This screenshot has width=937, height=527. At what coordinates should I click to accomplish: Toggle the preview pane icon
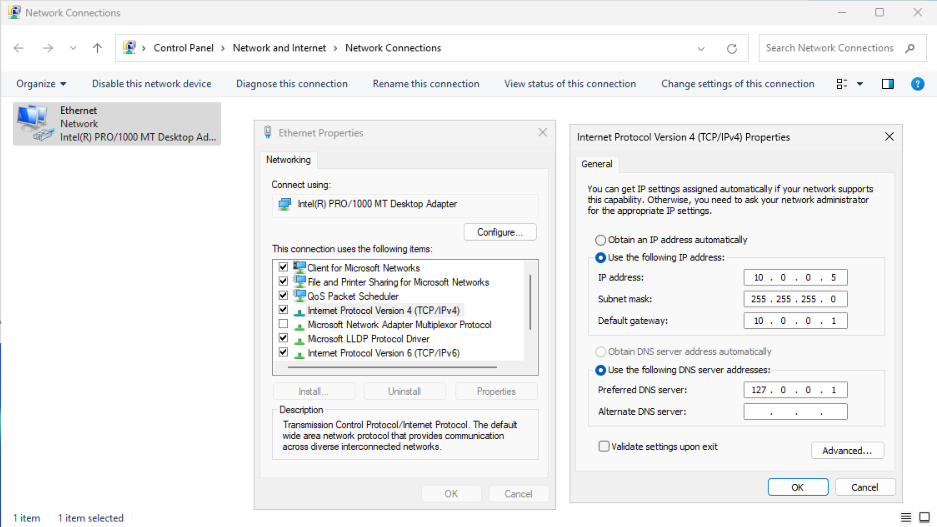click(888, 84)
